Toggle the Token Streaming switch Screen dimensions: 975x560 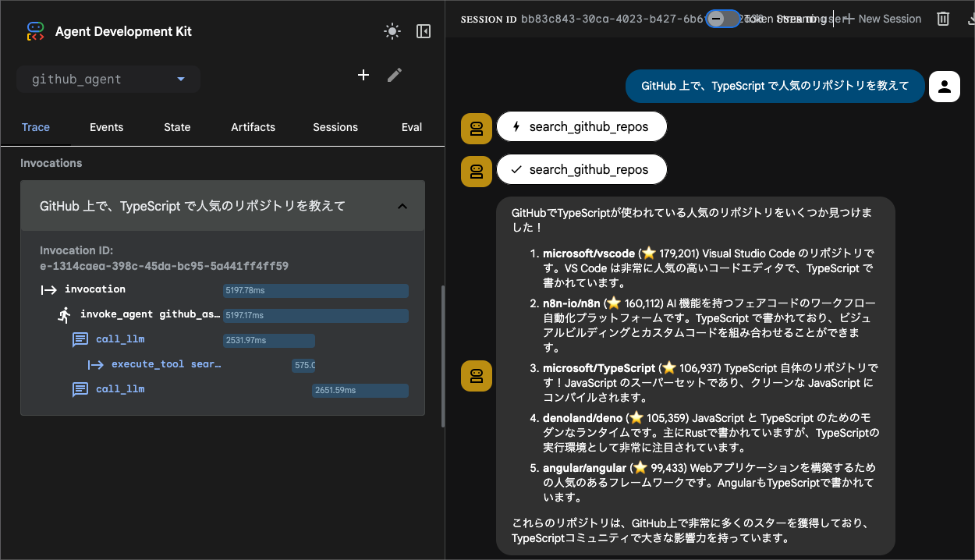click(722, 19)
